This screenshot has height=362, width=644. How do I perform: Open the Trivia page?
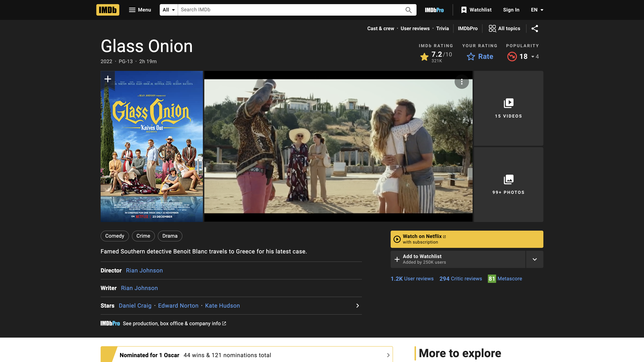tap(442, 29)
